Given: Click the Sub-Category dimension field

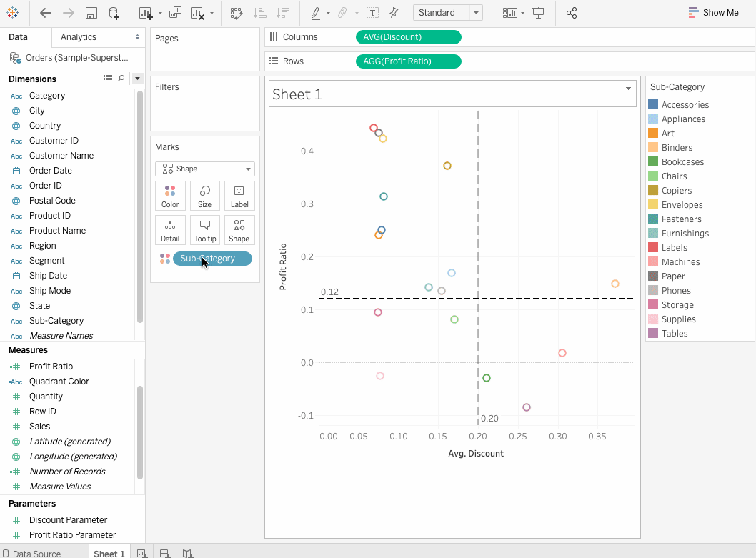Looking at the screenshot, I should (x=56, y=321).
